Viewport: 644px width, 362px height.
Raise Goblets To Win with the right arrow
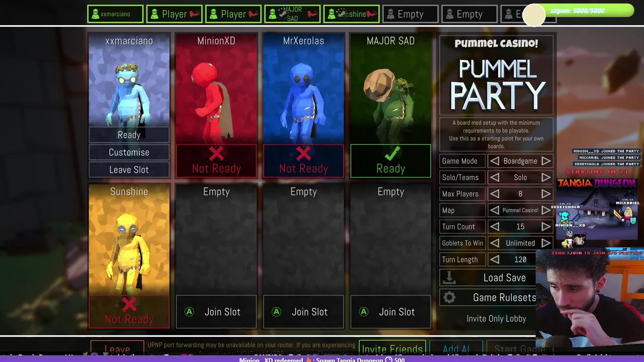point(546,243)
